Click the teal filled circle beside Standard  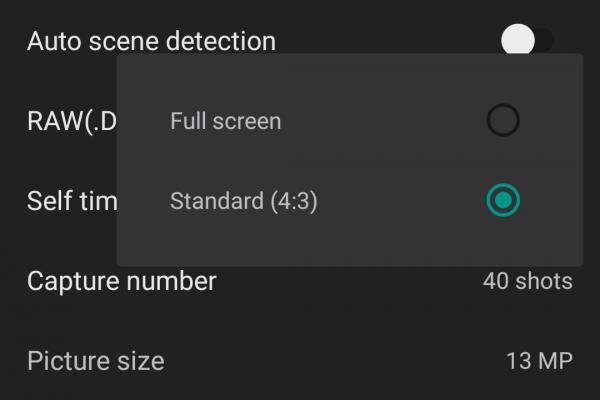(x=503, y=200)
